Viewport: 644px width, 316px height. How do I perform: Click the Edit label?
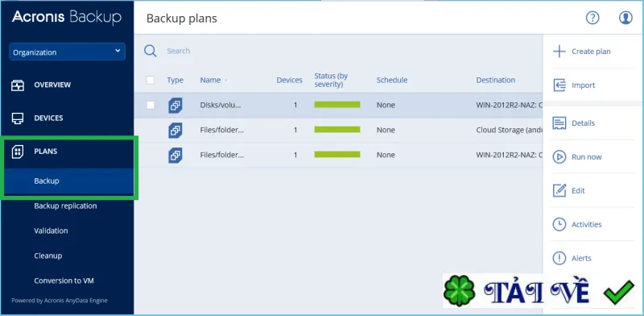coord(578,190)
